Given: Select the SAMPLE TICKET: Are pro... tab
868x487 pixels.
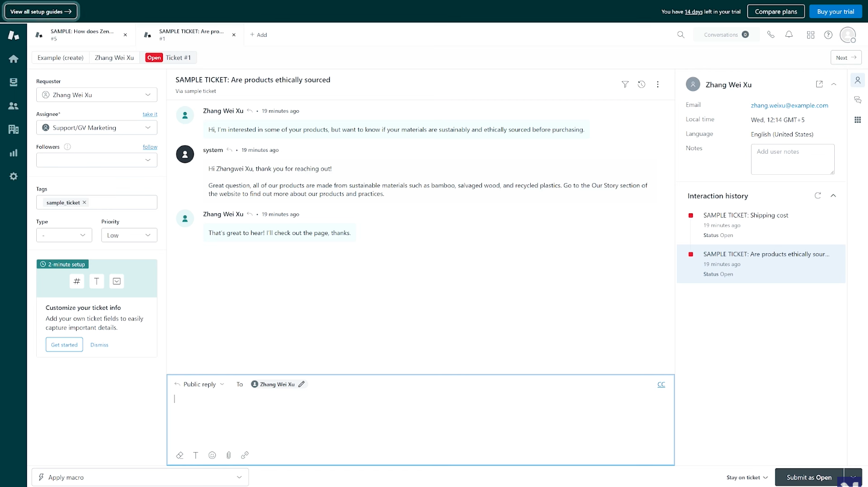Looking at the screenshot, I should pyautogui.click(x=189, y=35).
